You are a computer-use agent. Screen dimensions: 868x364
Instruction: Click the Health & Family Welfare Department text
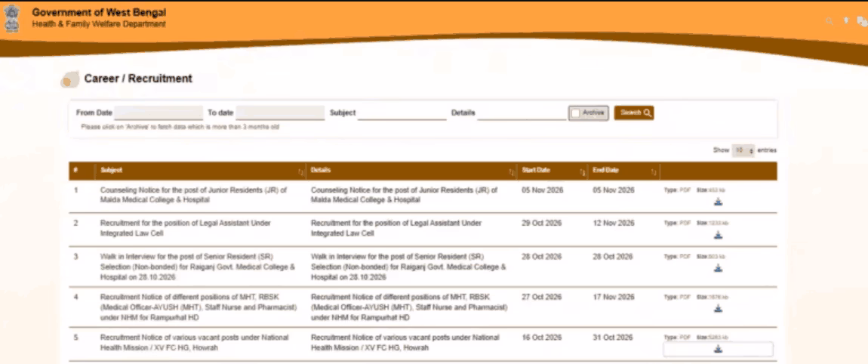coord(99,24)
